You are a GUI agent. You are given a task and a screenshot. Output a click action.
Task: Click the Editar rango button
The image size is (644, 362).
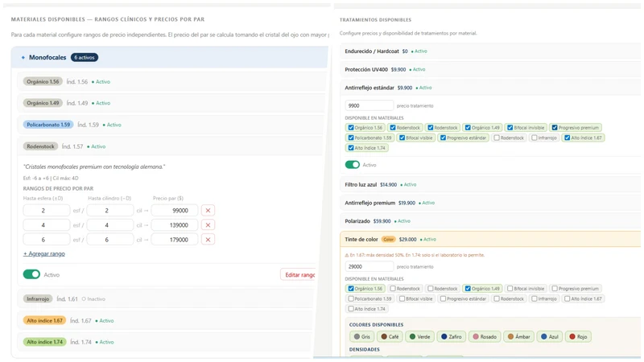pyautogui.click(x=299, y=275)
